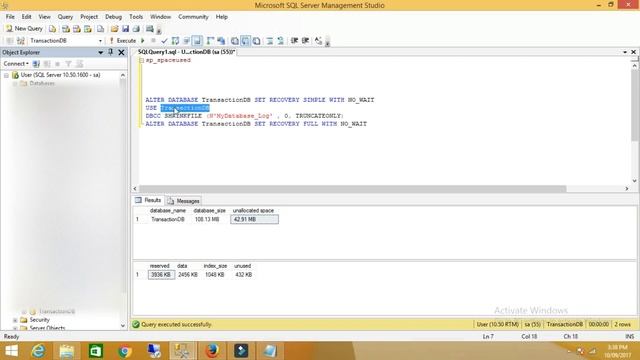Open Chrome from the taskbar
The height and width of the screenshot is (360, 640).
tap(125, 351)
